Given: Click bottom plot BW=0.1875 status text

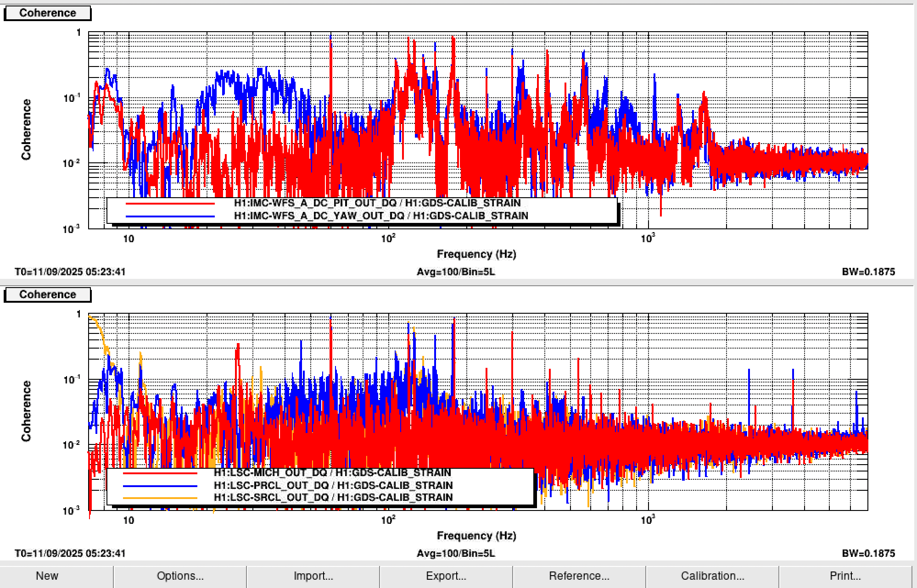Looking at the screenshot, I should click(x=868, y=554).
